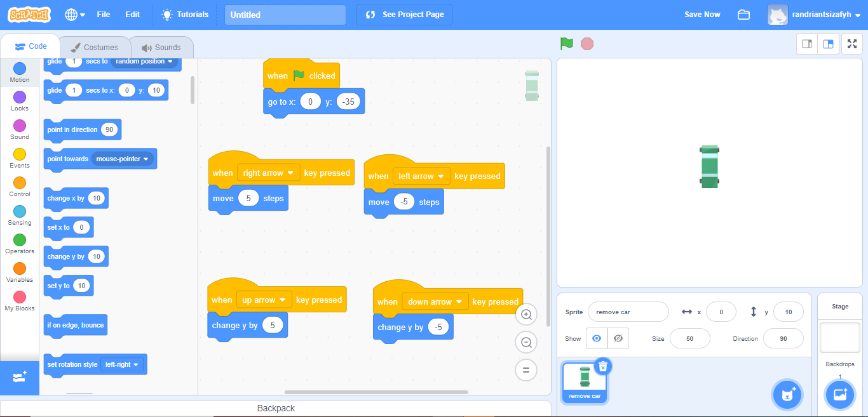This screenshot has height=417, width=868.
Task: Click 'change y by' value -5 in workspace
Action: 438,327
